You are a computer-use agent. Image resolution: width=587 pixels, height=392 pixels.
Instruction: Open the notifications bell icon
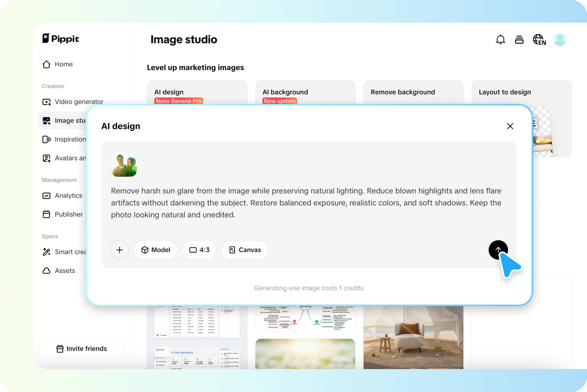[x=500, y=39]
